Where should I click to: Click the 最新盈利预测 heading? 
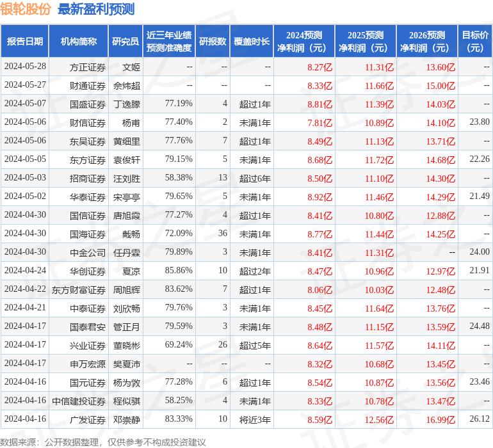coord(96,9)
